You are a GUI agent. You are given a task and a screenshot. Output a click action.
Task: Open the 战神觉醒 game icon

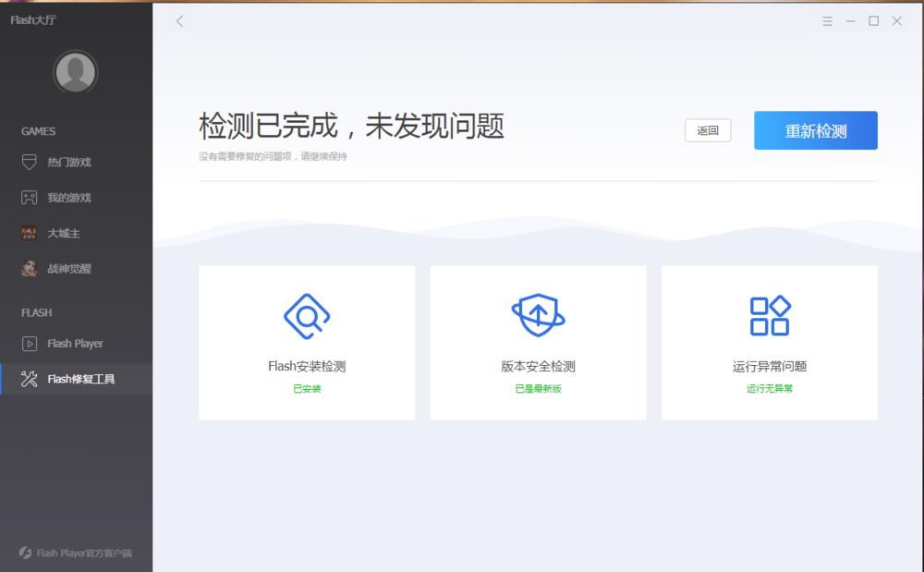pyautogui.click(x=29, y=269)
